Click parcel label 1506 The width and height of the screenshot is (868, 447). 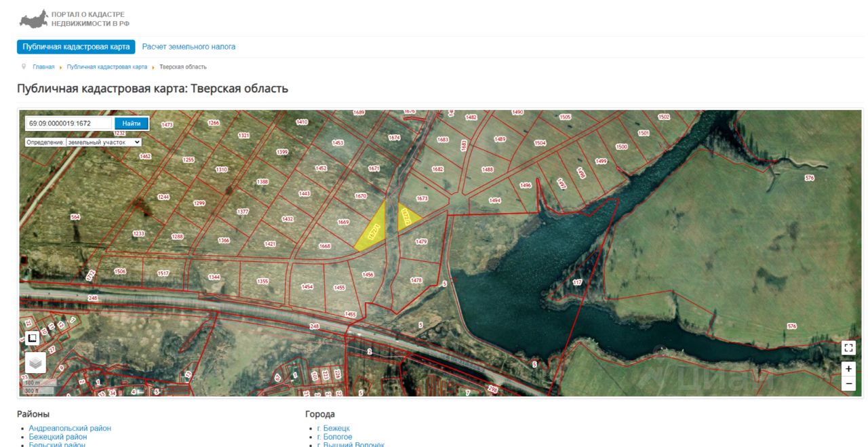120,271
